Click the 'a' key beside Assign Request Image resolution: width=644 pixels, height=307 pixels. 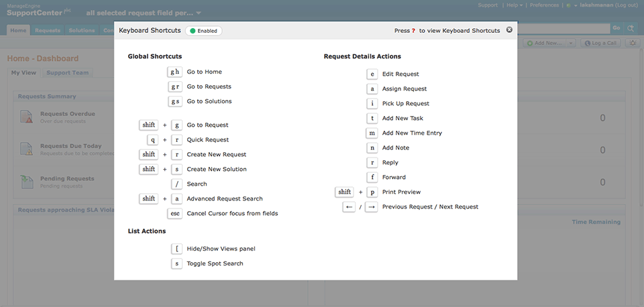pyautogui.click(x=372, y=88)
